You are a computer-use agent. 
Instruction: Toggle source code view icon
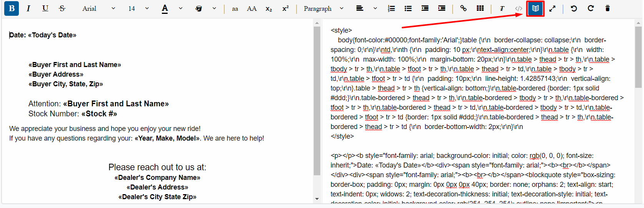tap(519, 8)
